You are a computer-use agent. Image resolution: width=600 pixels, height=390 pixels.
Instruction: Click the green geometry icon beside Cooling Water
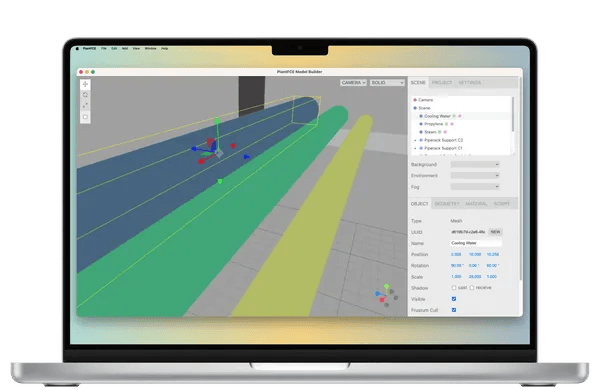(x=454, y=116)
